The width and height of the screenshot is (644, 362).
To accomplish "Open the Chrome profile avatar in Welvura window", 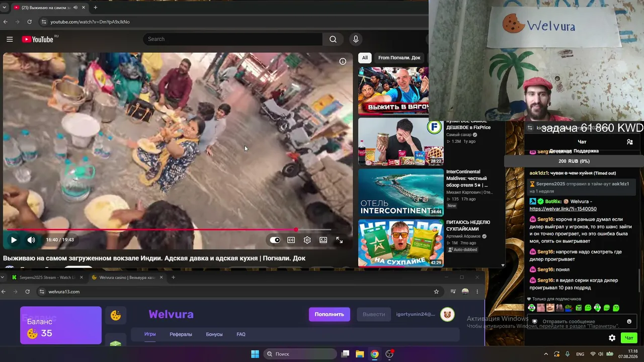I will [x=465, y=292].
